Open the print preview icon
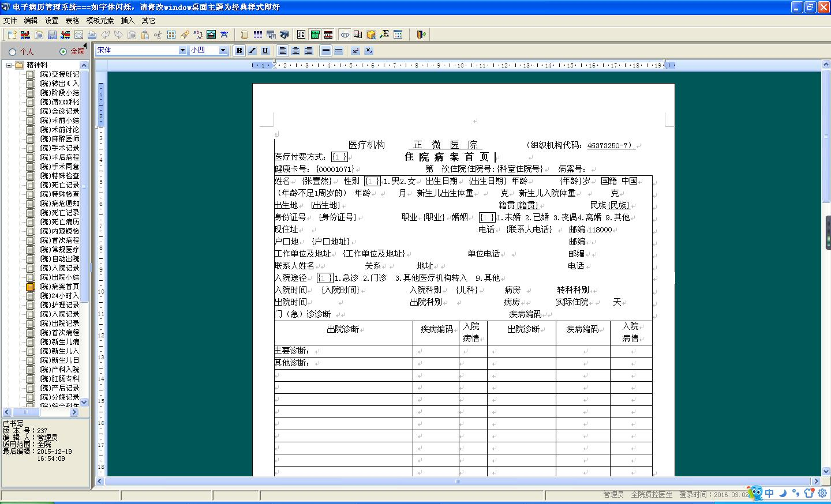This screenshot has width=831, height=504. coord(78,35)
